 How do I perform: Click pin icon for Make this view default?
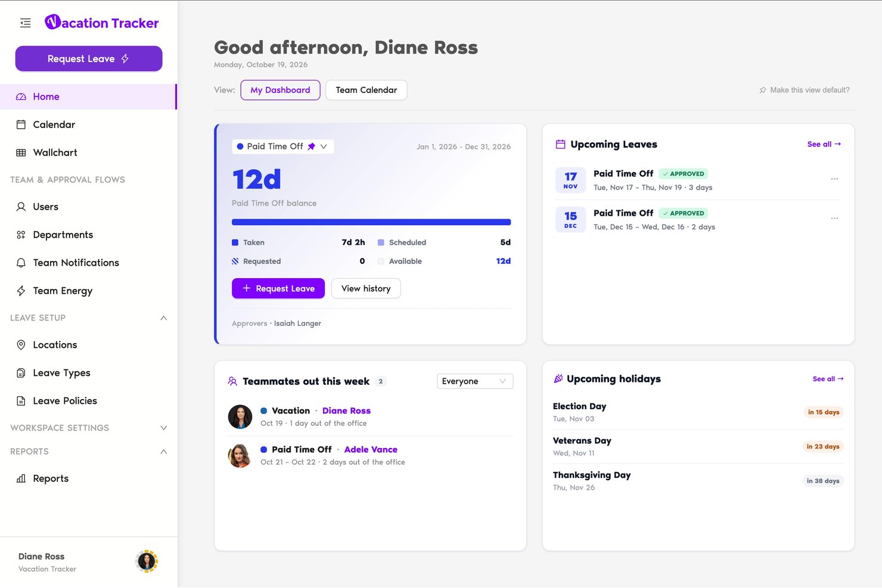[763, 90]
